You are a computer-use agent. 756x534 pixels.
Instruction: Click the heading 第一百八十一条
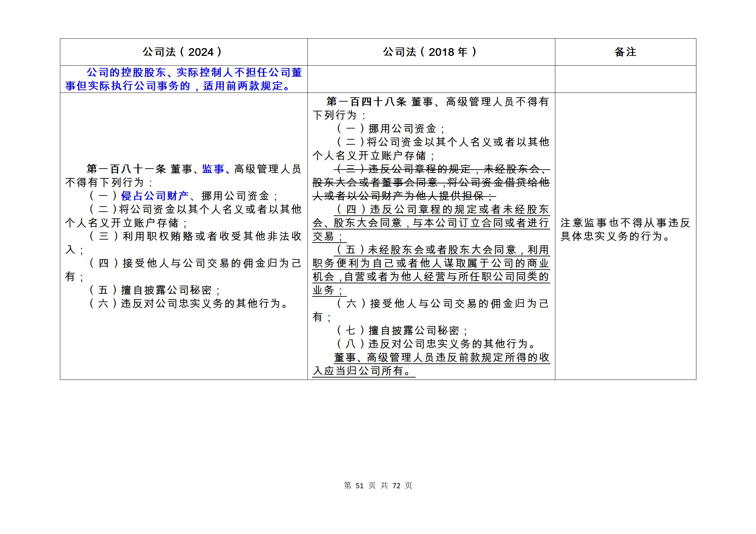(127, 169)
